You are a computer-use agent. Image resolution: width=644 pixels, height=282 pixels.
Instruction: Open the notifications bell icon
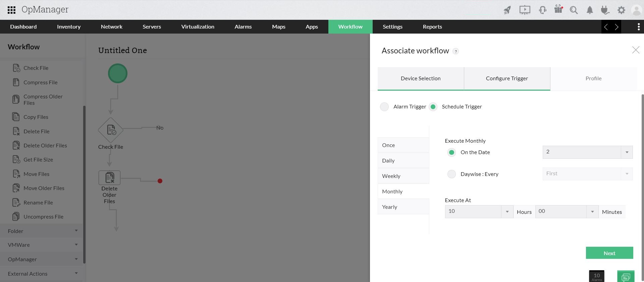click(590, 10)
